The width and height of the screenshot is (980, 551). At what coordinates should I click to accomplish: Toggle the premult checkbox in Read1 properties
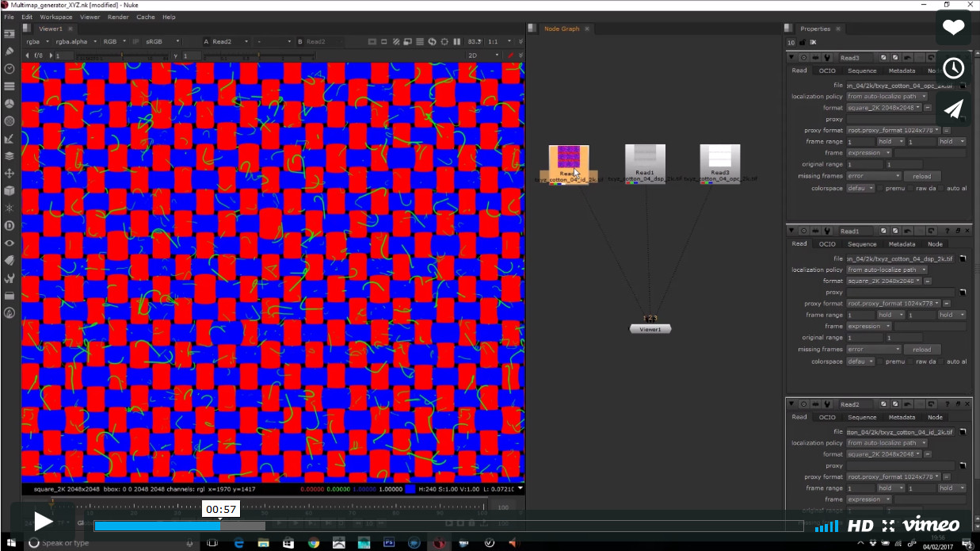(881, 362)
